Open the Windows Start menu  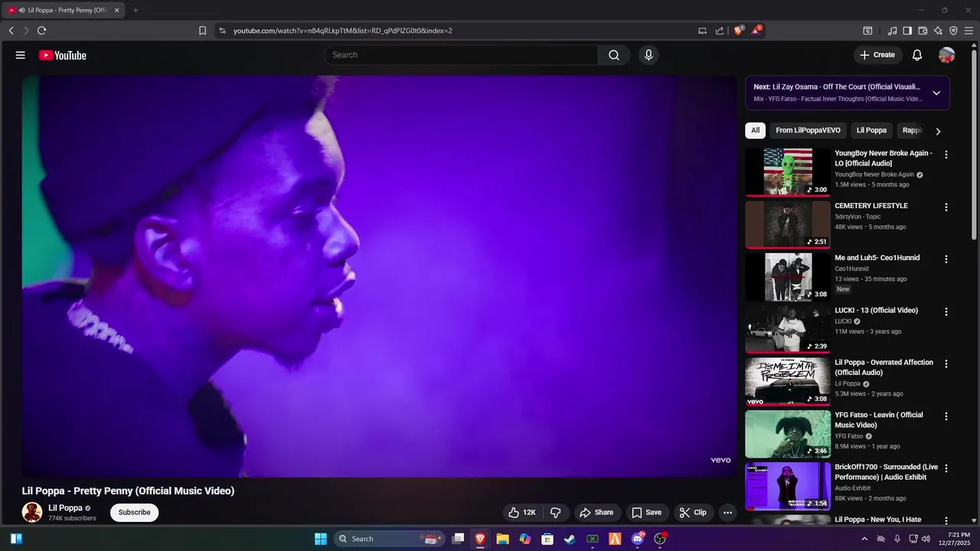click(x=321, y=539)
